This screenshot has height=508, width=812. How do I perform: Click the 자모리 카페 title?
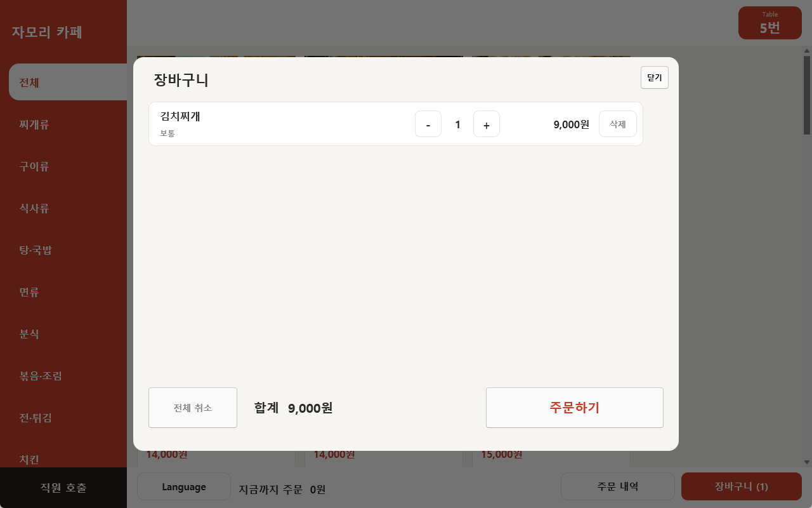point(47,32)
